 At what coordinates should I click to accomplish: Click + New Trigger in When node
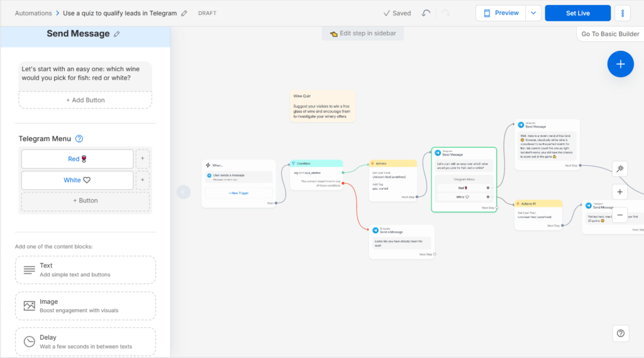[x=238, y=193]
